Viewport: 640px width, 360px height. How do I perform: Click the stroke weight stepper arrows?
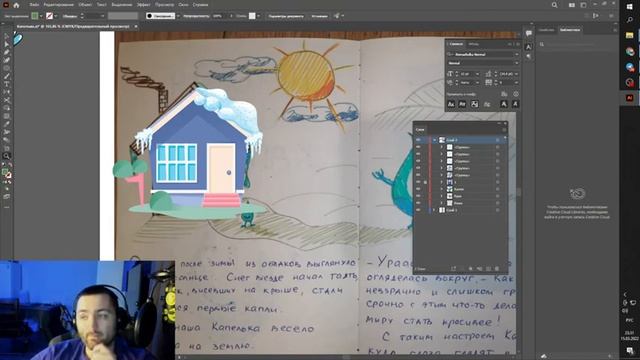click(x=82, y=16)
